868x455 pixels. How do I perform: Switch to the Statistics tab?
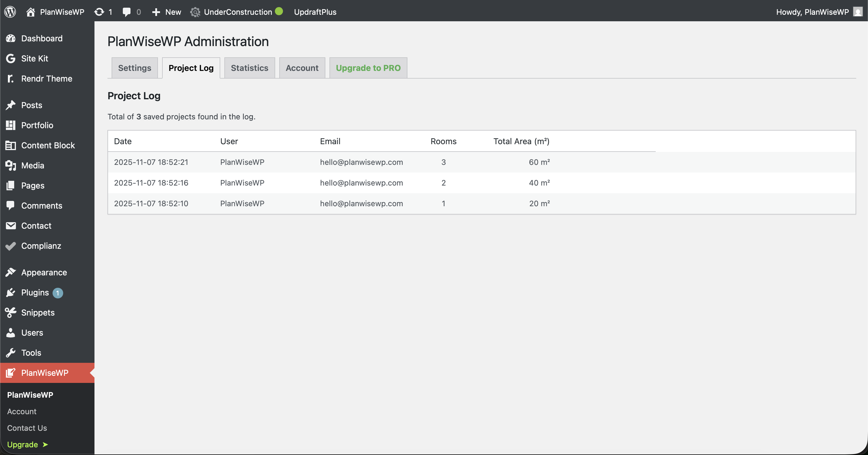coord(249,68)
